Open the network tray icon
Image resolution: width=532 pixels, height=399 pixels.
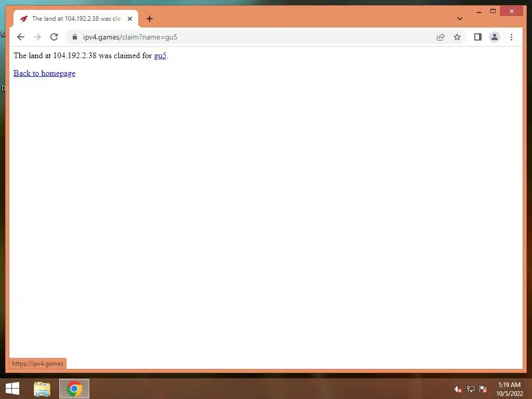471,389
